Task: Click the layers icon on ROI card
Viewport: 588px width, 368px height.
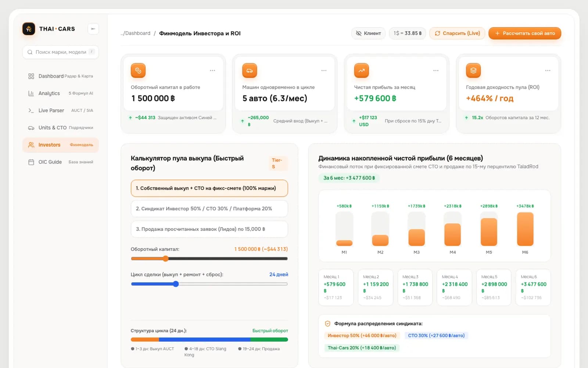Action: 473,70
